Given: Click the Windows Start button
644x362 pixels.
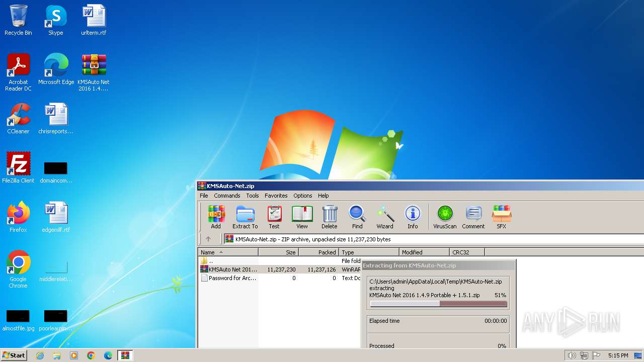Looking at the screenshot, I should (14, 355).
